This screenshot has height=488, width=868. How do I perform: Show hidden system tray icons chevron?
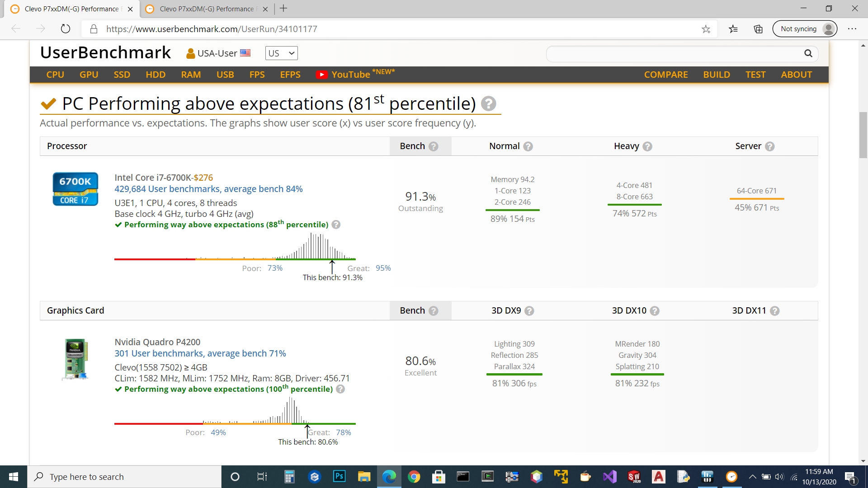pyautogui.click(x=752, y=477)
